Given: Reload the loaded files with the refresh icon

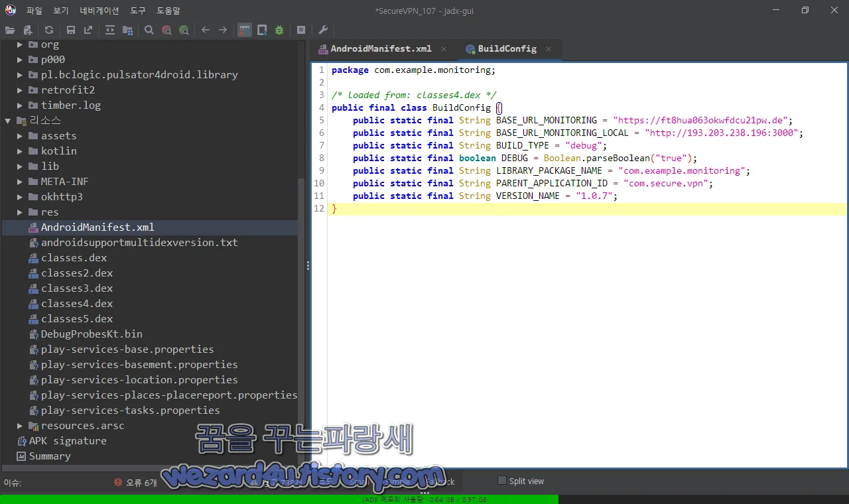Looking at the screenshot, I should point(48,30).
